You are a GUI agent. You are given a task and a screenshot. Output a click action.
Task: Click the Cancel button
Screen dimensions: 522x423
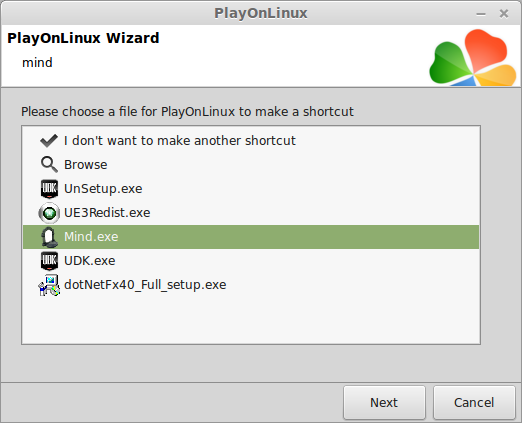pyautogui.click(x=474, y=403)
